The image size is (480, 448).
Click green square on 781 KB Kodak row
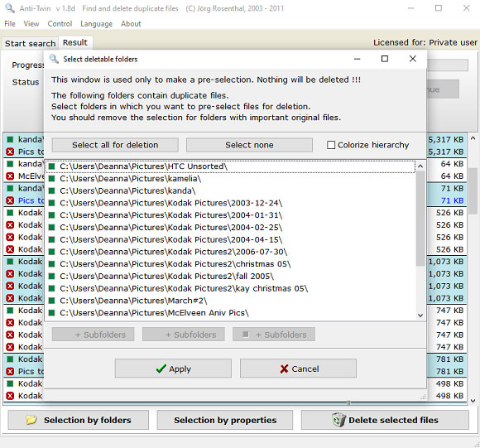(10, 359)
